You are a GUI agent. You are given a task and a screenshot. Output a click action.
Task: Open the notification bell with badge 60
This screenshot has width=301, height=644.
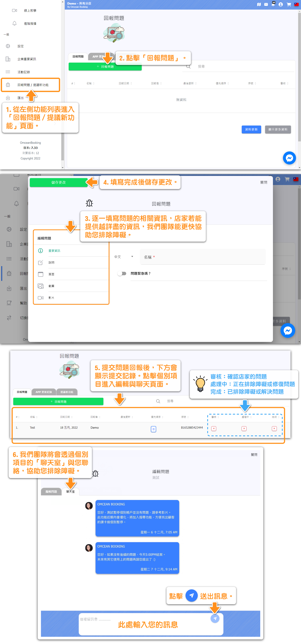coord(273,5)
